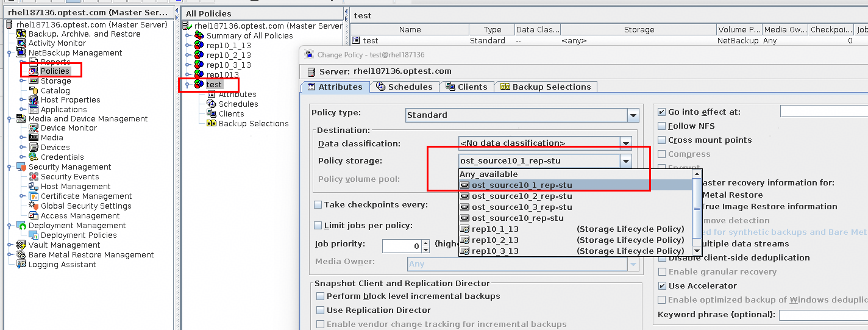Toggle Use Accelerator checkbox
This screenshot has height=330, width=868.
click(x=662, y=286)
